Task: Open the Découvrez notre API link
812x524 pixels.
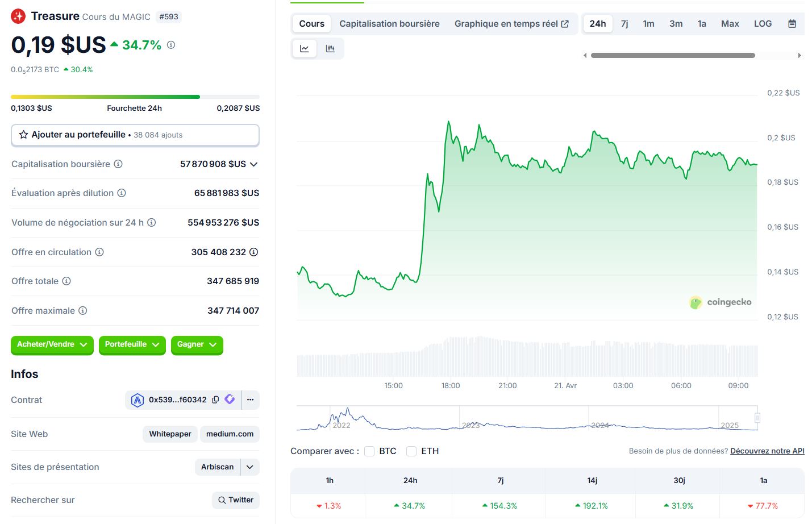Action: [767, 451]
